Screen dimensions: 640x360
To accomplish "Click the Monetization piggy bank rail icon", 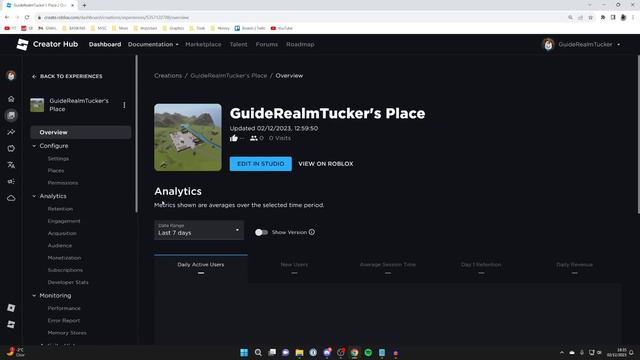I will [11, 149].
